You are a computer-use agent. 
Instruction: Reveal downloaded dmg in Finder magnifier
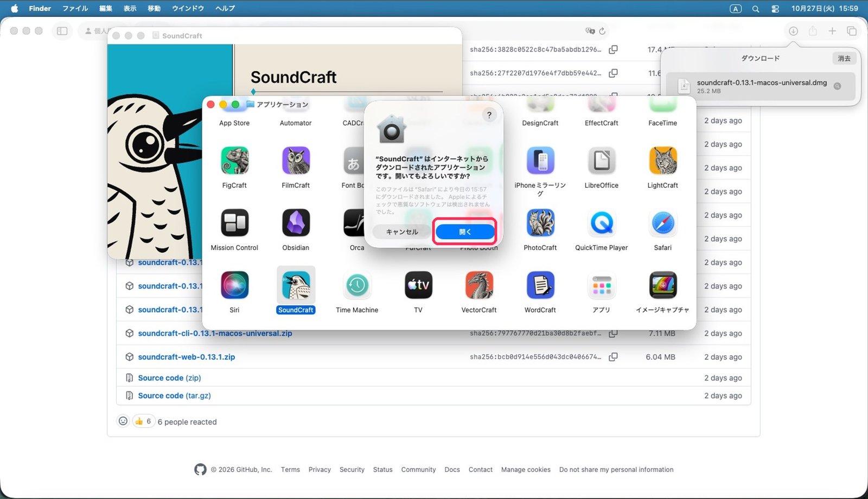838,86
